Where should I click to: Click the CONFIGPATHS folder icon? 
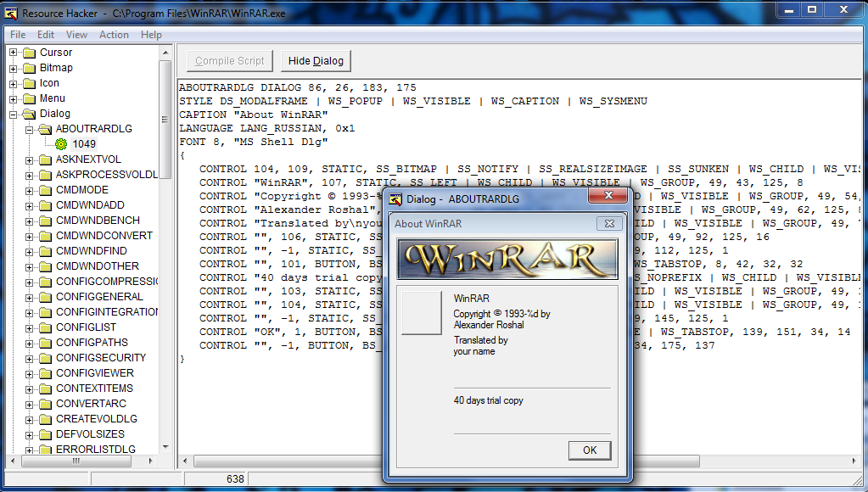pos(45,343)
